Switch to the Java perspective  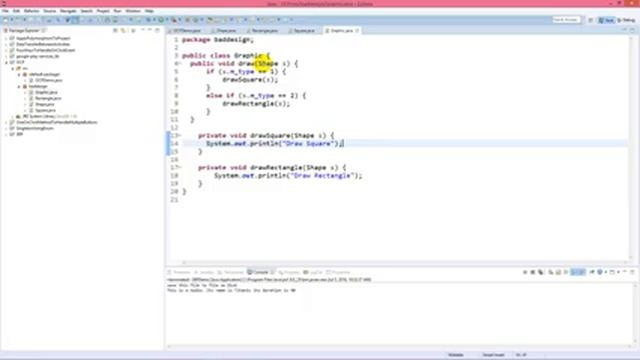(606, 20)
